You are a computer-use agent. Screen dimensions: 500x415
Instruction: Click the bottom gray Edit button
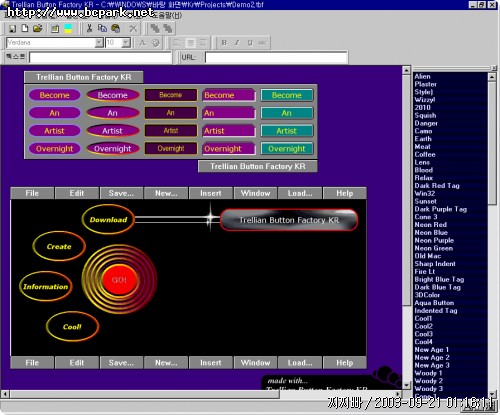77,363
